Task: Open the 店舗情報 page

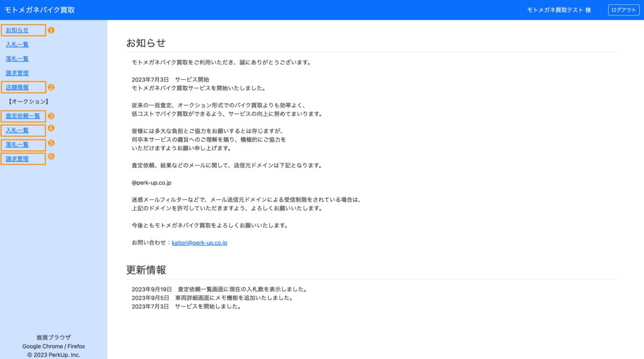Action: (17, 87)
